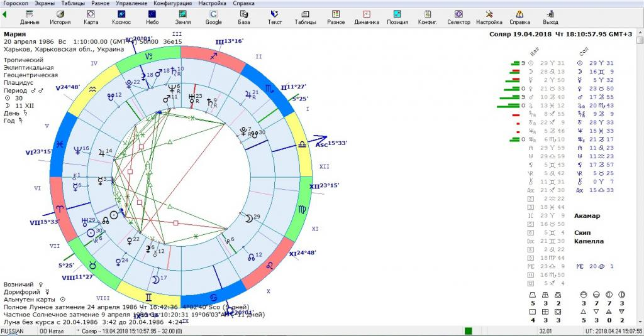Click the Выход exit toolbar icon
Screen dimensions: 644x336
[550, 17]
